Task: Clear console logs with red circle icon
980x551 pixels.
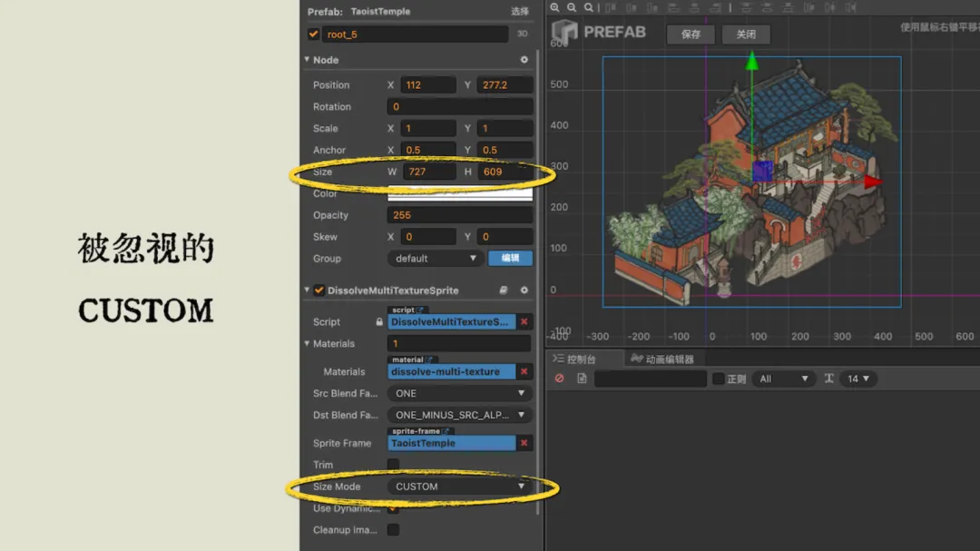Action: [559, 379]
